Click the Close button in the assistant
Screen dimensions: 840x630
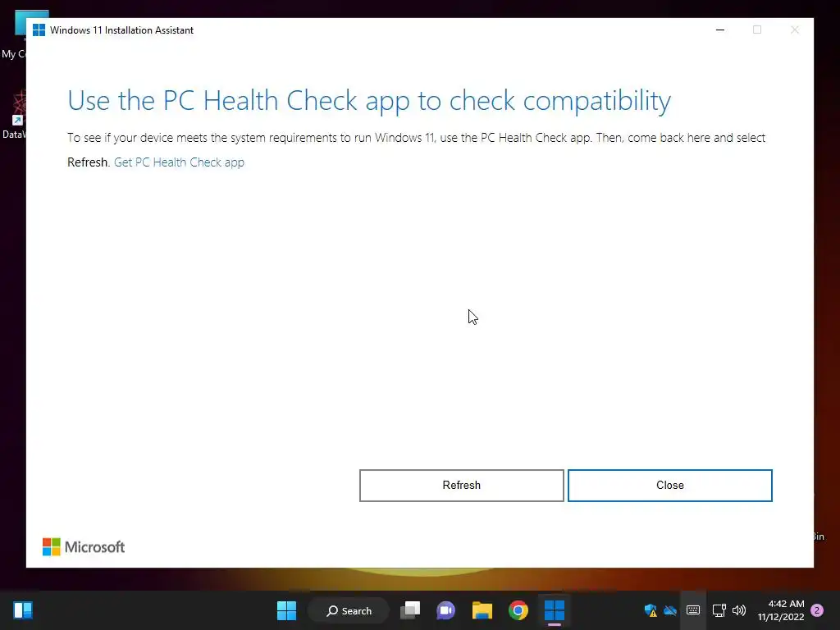click(x=669, y=486)
